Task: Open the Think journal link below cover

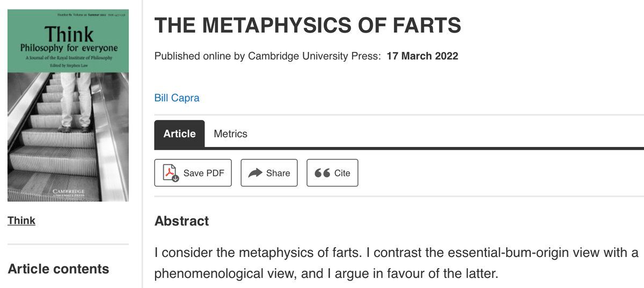Action: [21, 220]
